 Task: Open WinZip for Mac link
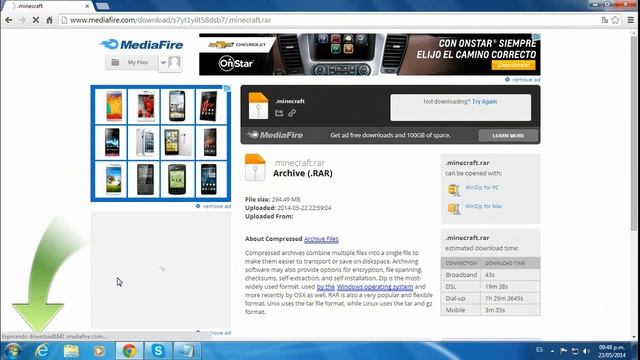click(x=484, y=206)
